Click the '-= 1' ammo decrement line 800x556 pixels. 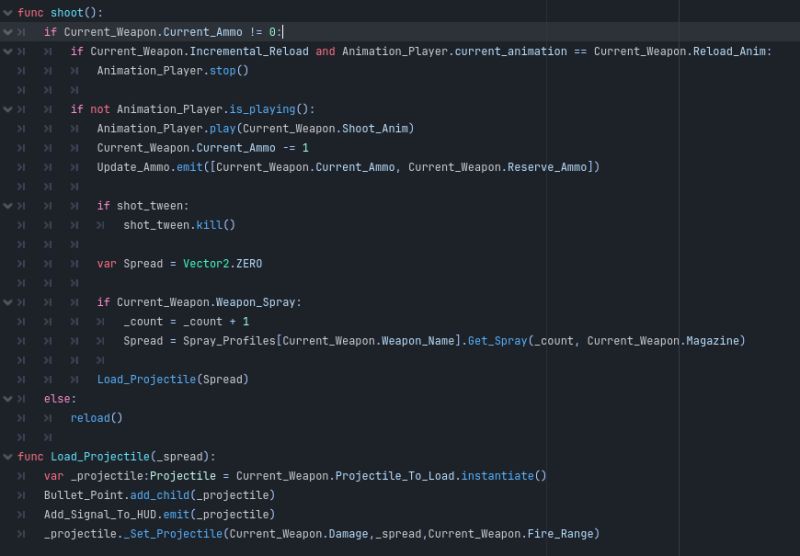[203, 148]
